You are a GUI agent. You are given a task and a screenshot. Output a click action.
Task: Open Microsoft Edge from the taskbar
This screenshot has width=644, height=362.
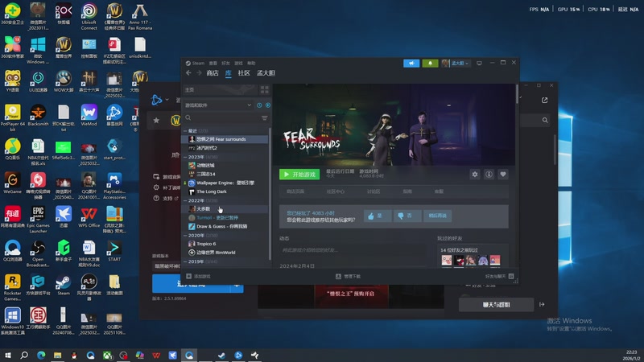point(41,355)
